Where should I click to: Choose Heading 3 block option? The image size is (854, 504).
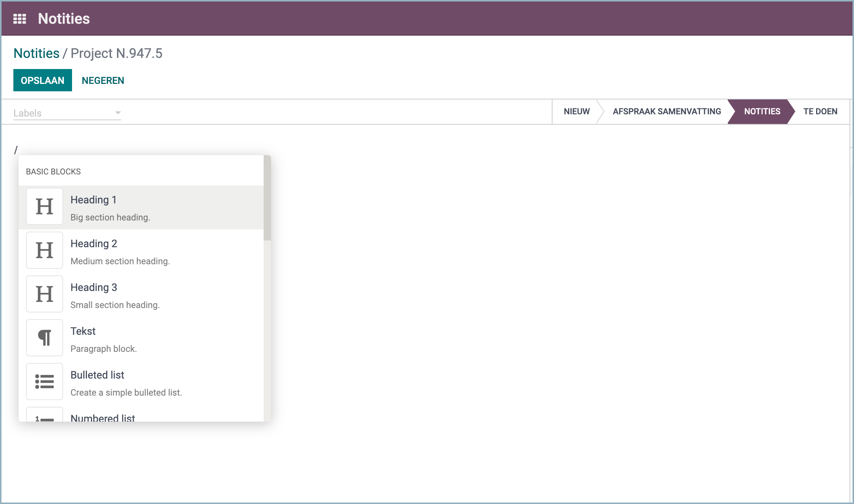[x=141, y=295]
